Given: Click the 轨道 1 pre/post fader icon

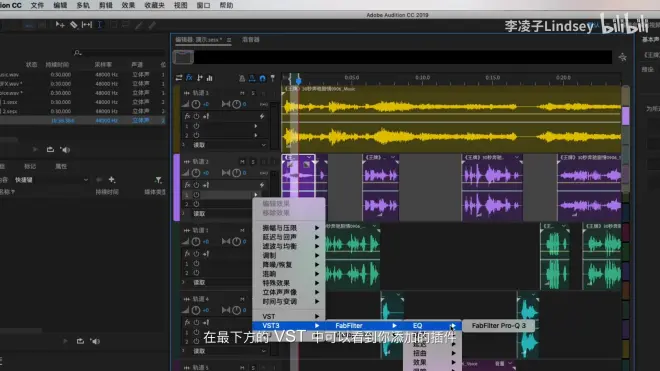Looking at the screenshot, I should (x=206, y=116).
